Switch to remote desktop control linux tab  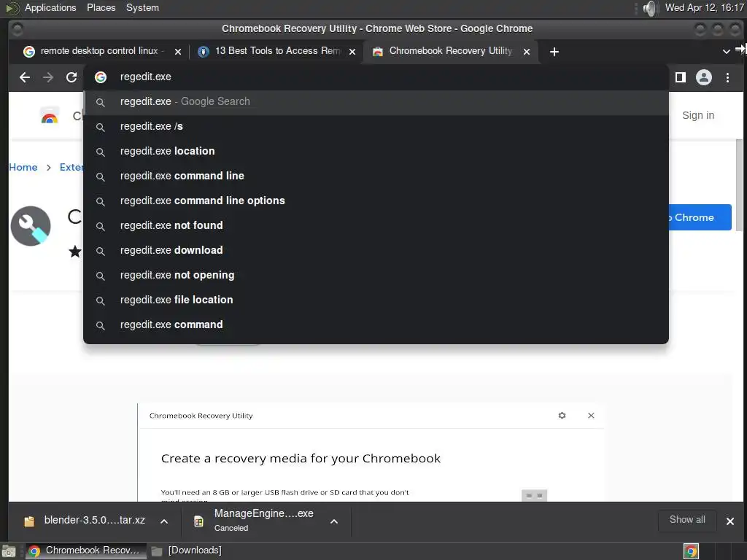[101, 51]
